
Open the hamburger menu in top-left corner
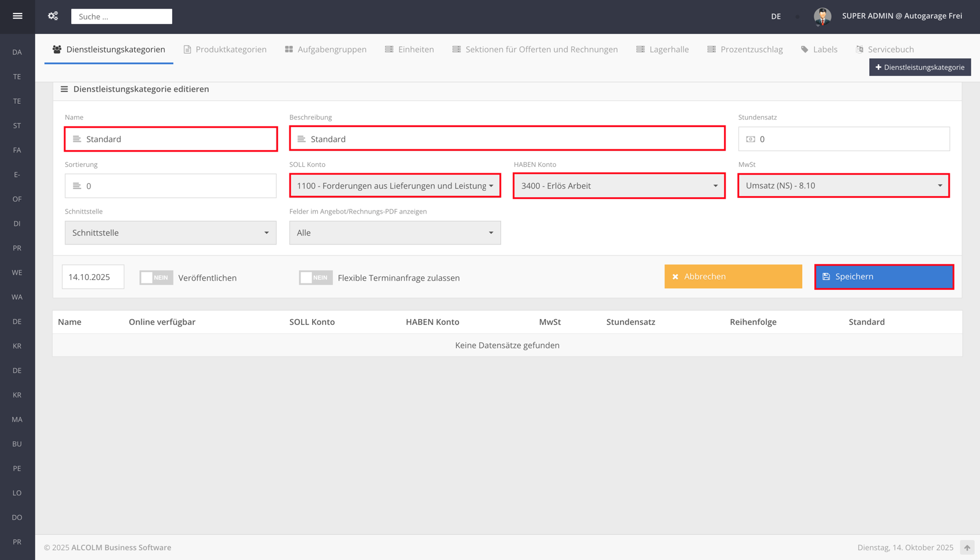17,16
